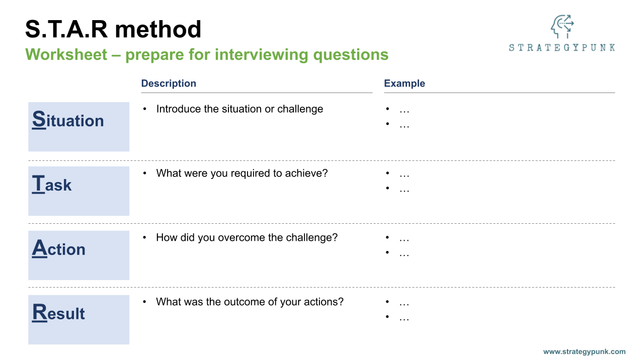Click the Example column header
This screenshot has height=362, width=644.
pyautogui.click(x=405, y=83)
